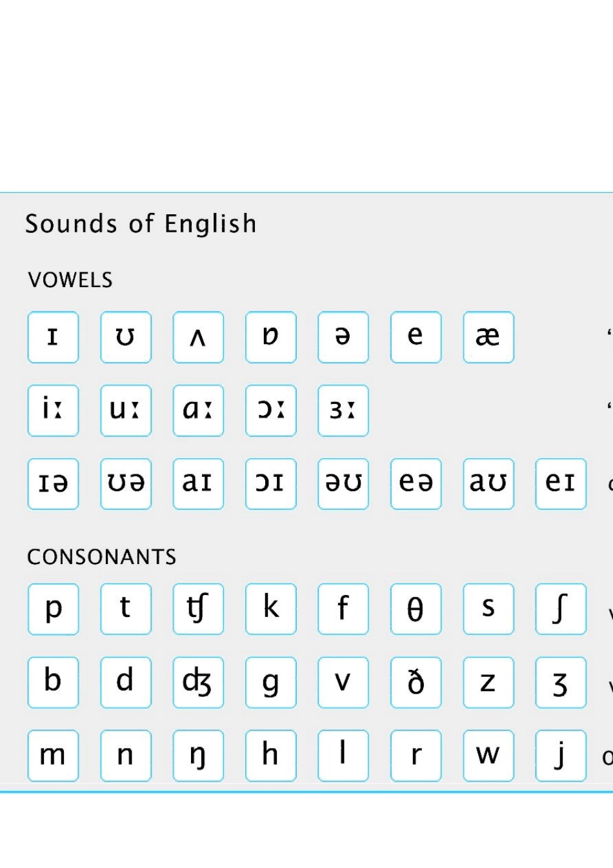Screen dimensions: 613x868
Task: Click the ʃ consonant button
Action: [561, 609]
